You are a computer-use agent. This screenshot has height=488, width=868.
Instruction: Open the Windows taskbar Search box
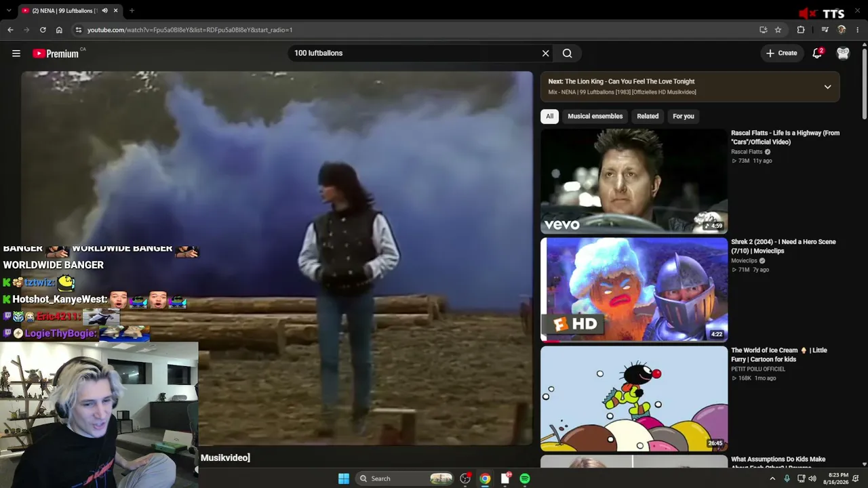406,479
